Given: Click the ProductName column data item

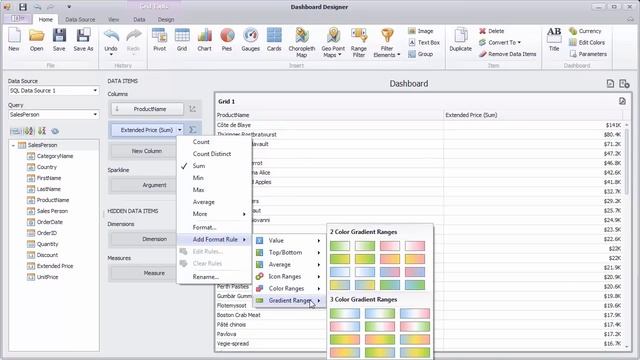Looking at the screenshot, I should [x=147, y=109].
